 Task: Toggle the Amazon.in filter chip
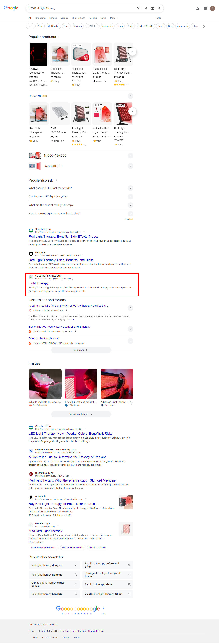point(182,26)
